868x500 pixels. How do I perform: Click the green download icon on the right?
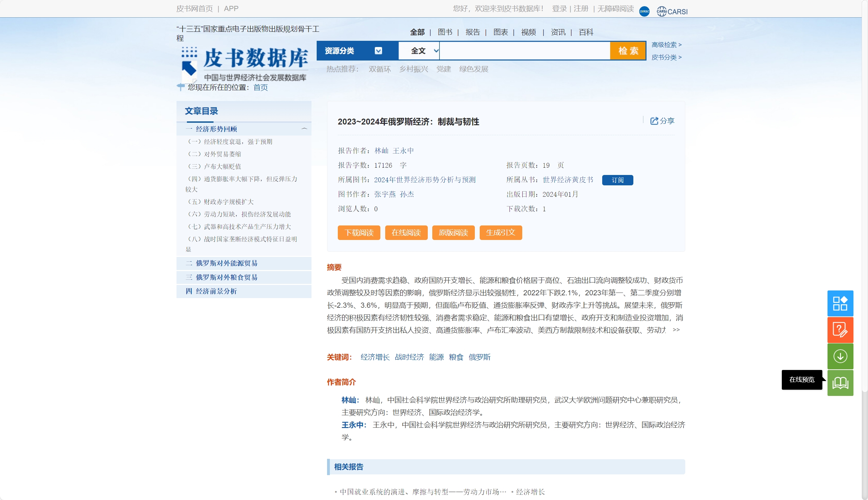pos(840,357)
